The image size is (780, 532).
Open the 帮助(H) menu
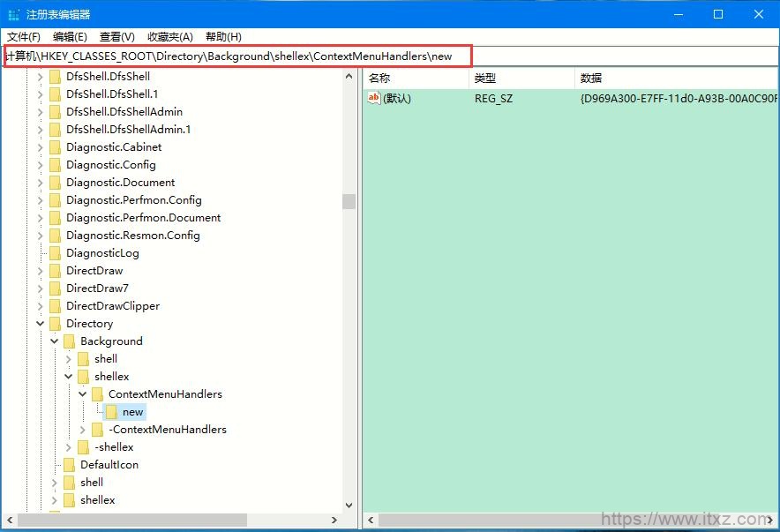(x=223, y=37)
